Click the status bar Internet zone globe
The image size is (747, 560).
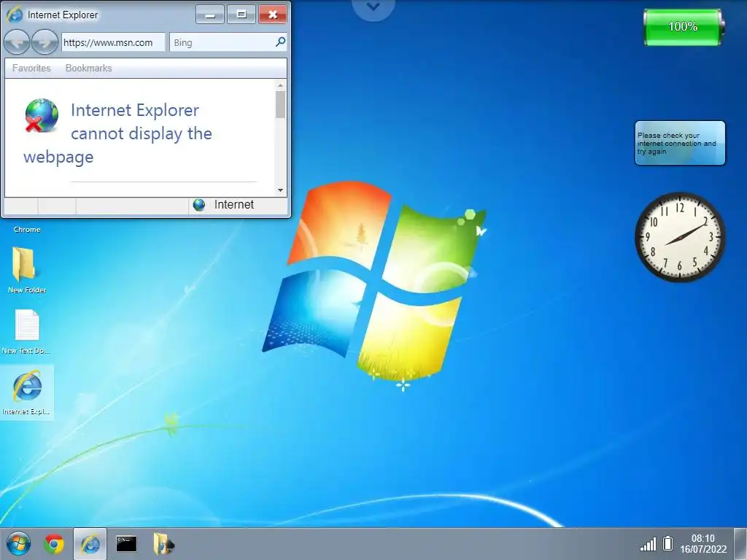point(198,205)
